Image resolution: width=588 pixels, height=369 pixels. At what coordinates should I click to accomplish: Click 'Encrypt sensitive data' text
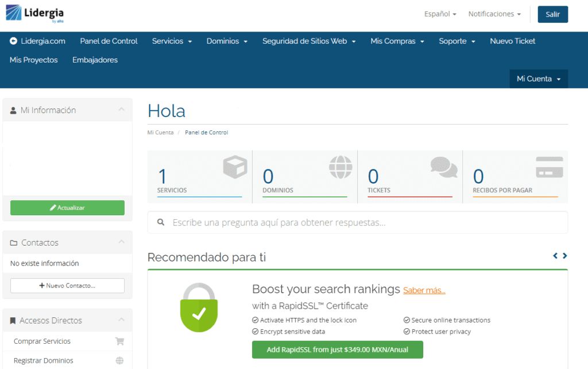[292, 332]
